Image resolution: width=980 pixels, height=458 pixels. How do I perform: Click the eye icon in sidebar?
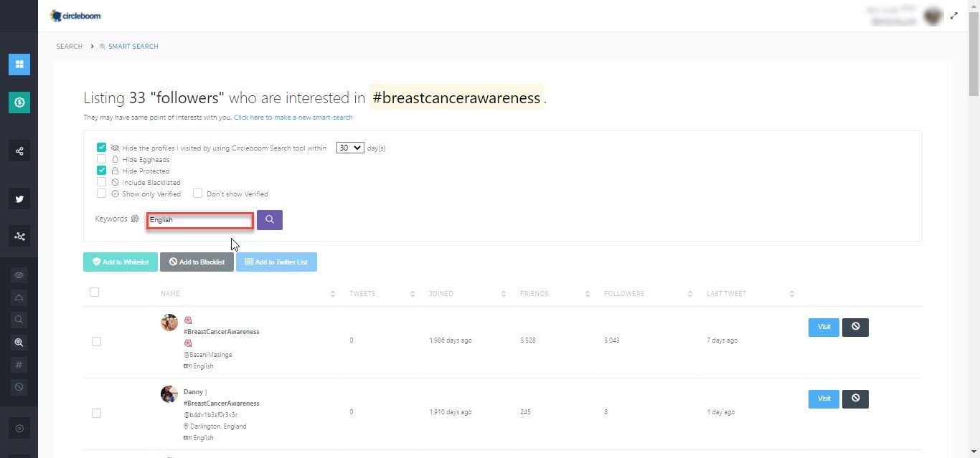pos(19,275)
